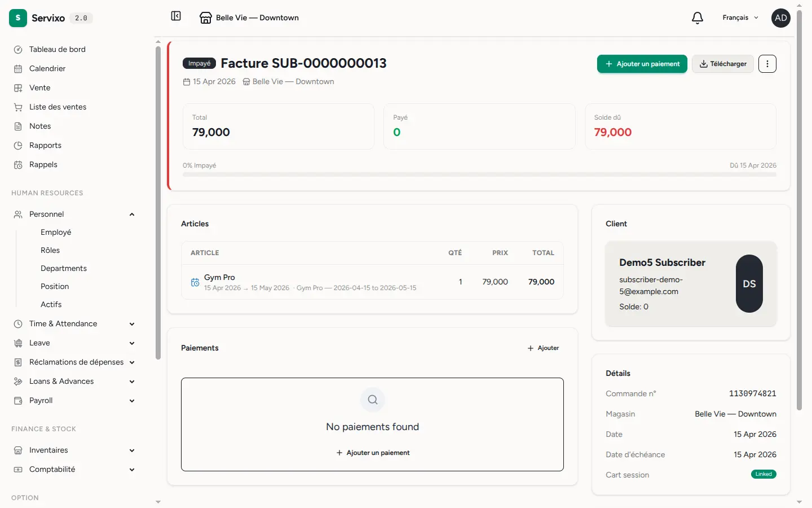The width and height of the screenshot is (812, 508).
Task: Click the Télécharger button
Action: tap(723, 64)
